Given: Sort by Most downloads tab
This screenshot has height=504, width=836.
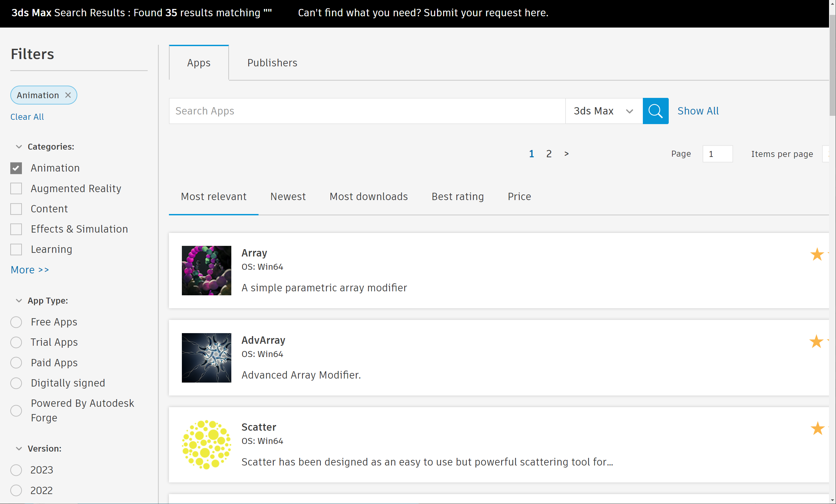Looking at the screenshot, I should (x=368, y=196).
